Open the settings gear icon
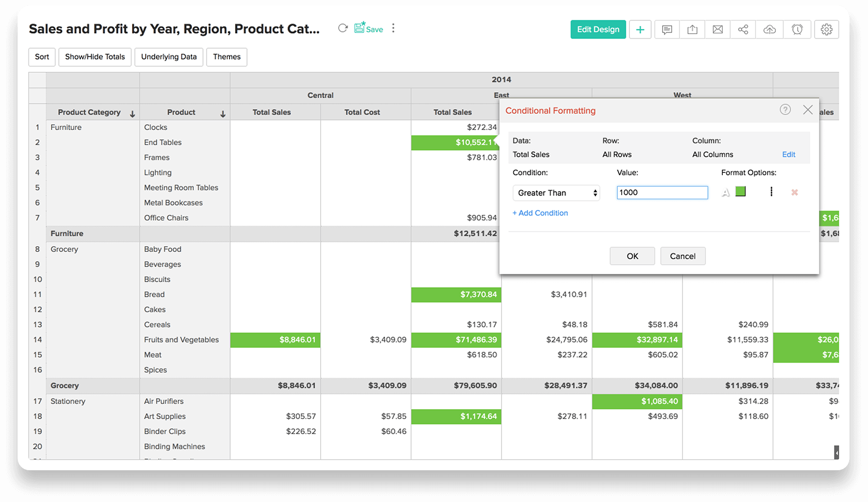Screen dimensions: 868x502 (827, 29)
